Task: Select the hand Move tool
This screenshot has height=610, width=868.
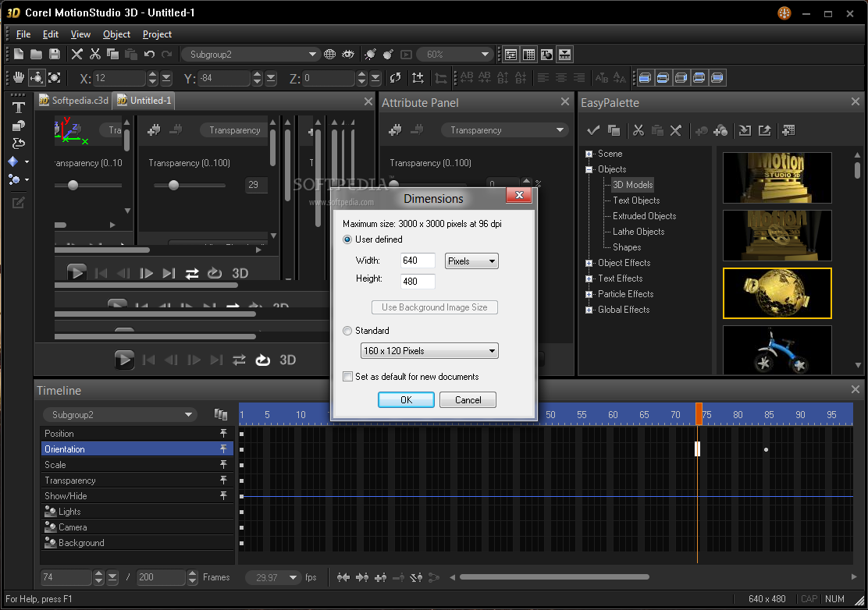Action: (x=19, y=77)
